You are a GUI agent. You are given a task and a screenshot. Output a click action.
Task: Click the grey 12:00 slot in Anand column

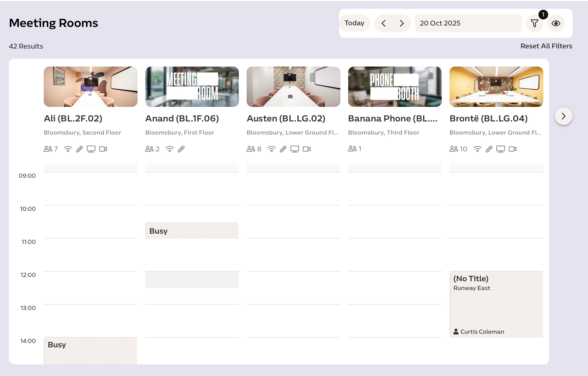[192, 280]
